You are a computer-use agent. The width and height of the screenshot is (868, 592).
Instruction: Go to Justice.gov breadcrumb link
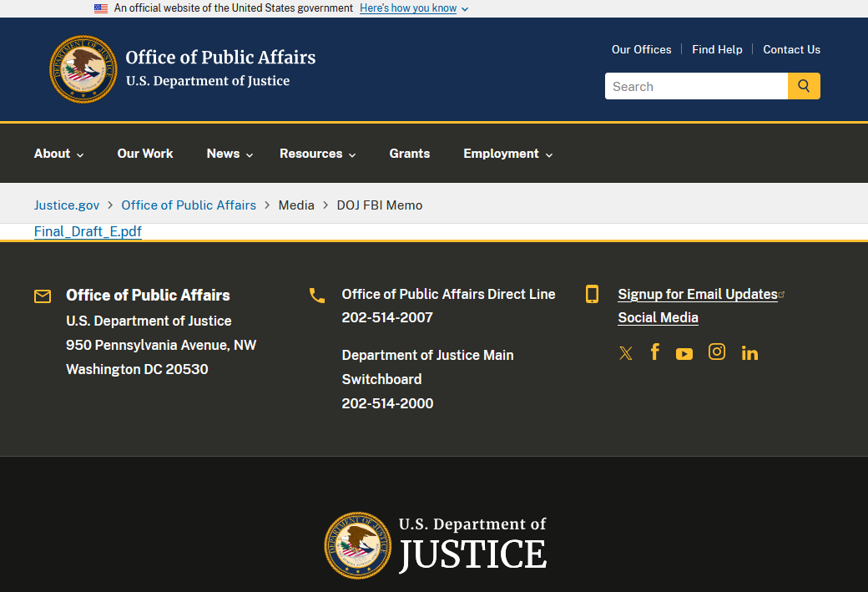[67, 205]
